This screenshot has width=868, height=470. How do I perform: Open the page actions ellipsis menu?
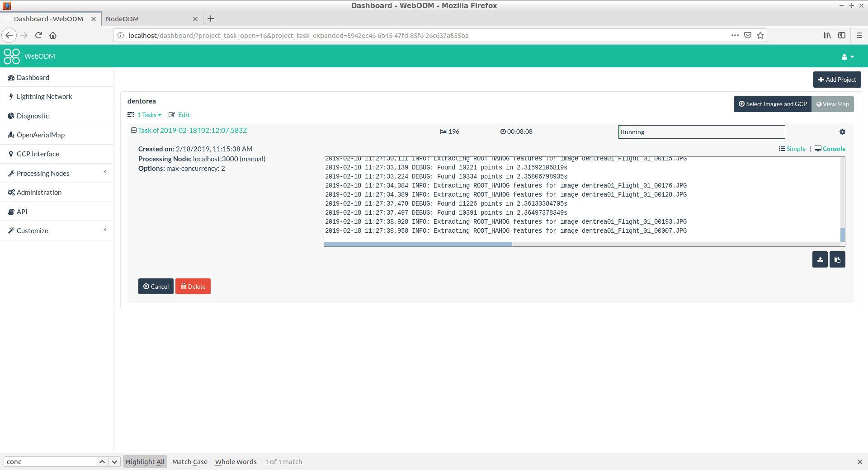[735, 35]
